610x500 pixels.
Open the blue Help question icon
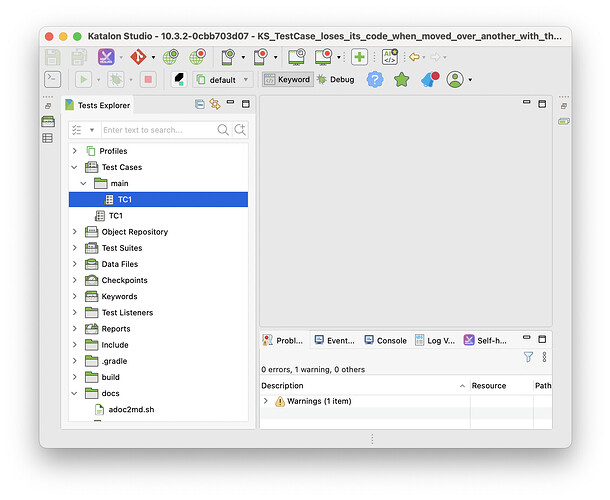tap(375, 80)
